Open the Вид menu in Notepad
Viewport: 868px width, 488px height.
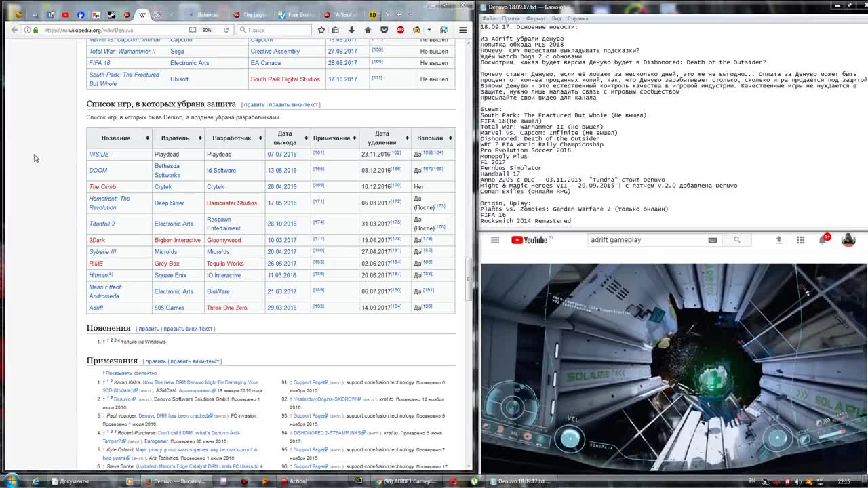[x=556, y=18]
